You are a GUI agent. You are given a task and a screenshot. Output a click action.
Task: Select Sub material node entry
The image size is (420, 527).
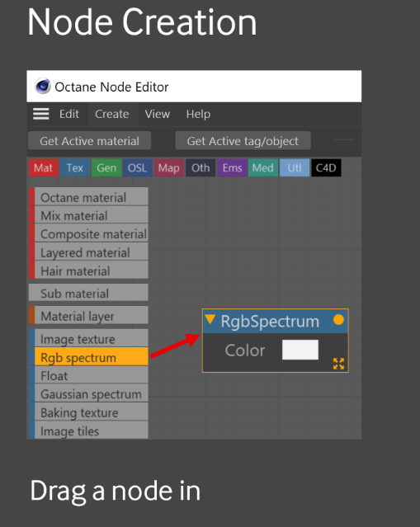point(88,293)
